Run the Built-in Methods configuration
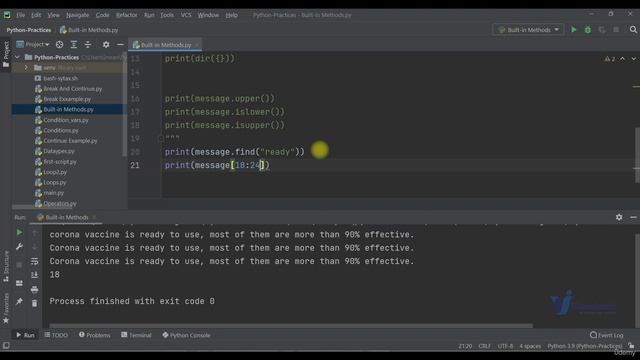The width and height of the screenshot is (640, 360). click(x=573, y=30)
